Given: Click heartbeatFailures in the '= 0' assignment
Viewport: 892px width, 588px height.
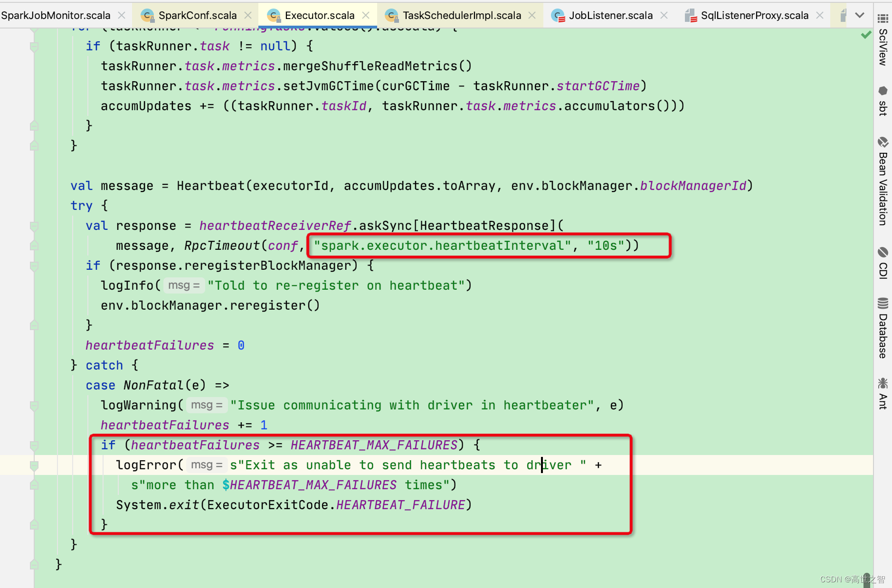Looking at the screenshot, I should 150,345.
